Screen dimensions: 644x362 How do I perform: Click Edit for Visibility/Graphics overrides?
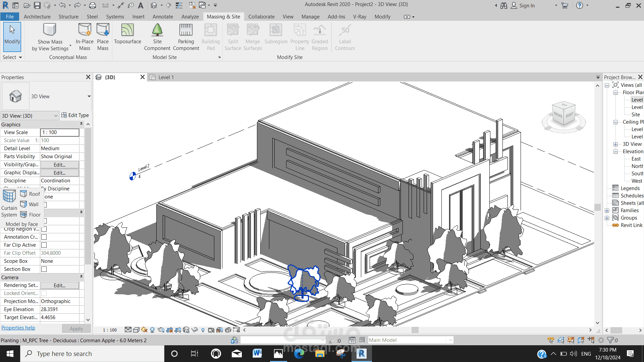[59, 165]
